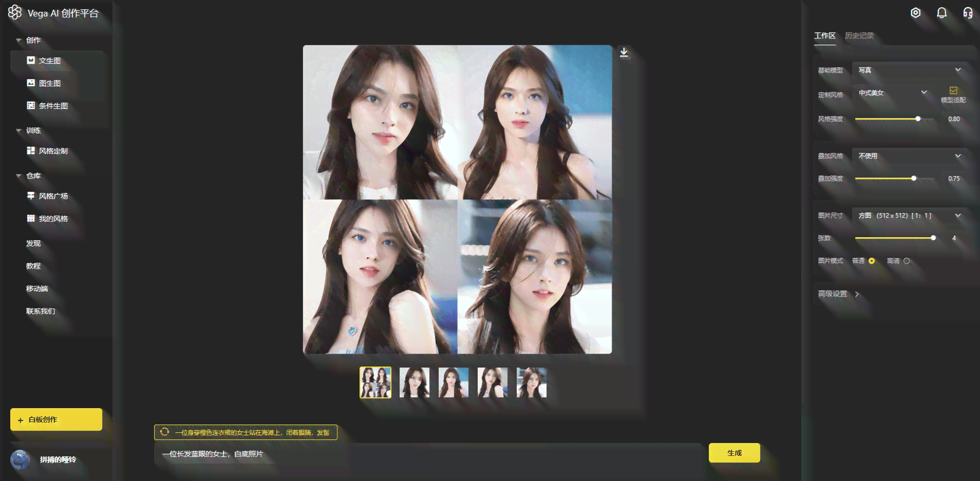Open 联系我们 in the sidebar
The height and width of the screenshot is (481, 980).
41,311
